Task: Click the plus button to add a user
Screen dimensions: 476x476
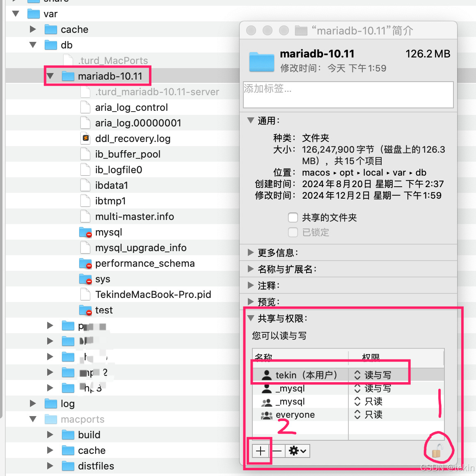Action: (260, 451)
